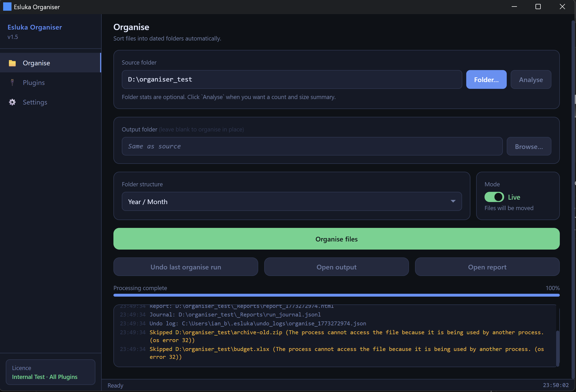
Task: Click the blue progress bar
Action: click(x=336, y=295)
